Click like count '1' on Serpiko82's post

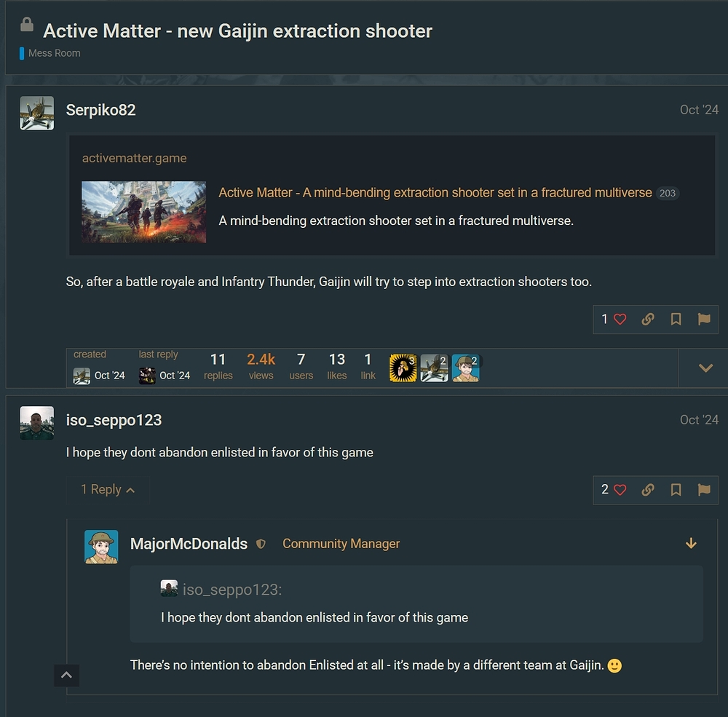[x=604, y=320]
